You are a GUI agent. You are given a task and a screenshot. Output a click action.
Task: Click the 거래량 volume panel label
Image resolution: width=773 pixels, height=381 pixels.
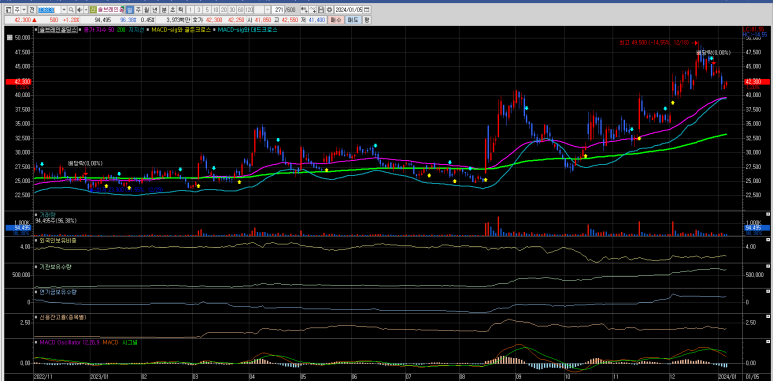[x=47, y=215]
